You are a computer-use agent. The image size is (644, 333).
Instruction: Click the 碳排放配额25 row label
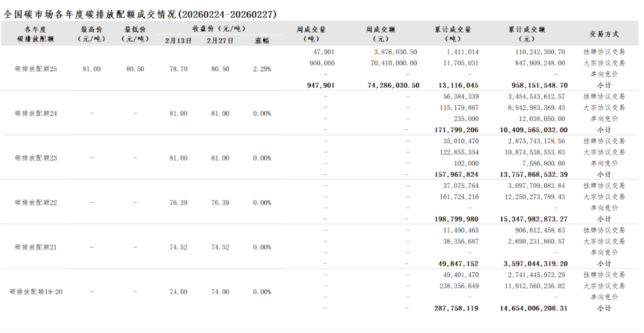(36, 69)
